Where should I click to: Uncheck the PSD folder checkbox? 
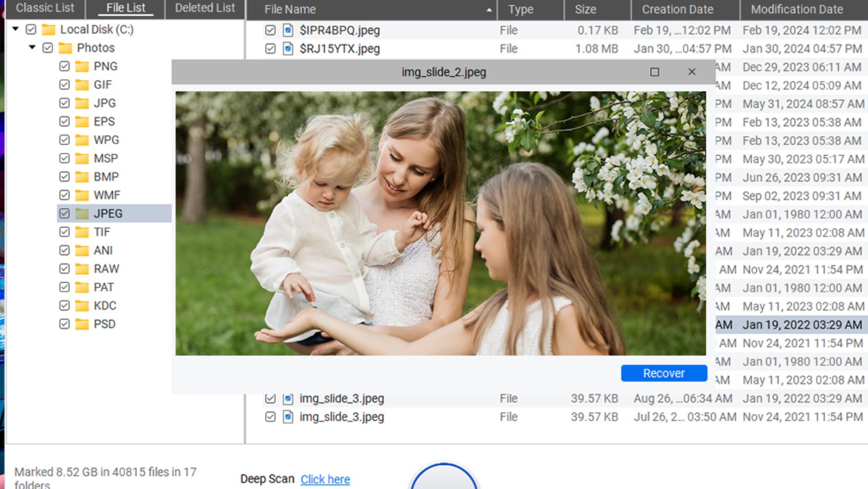65,324
